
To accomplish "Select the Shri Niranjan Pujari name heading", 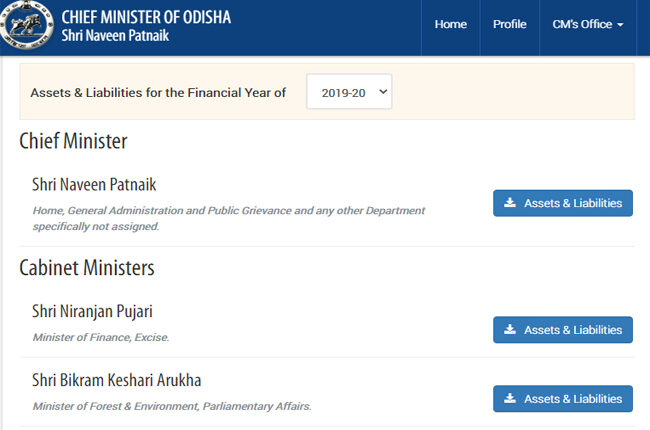I will [x=92, y=311].
